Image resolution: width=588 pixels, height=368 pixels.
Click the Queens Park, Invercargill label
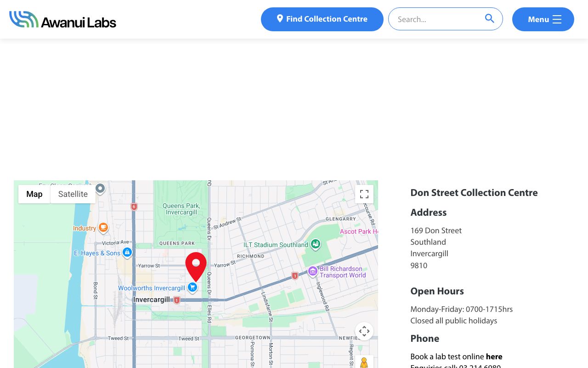[x=181, y=209]
